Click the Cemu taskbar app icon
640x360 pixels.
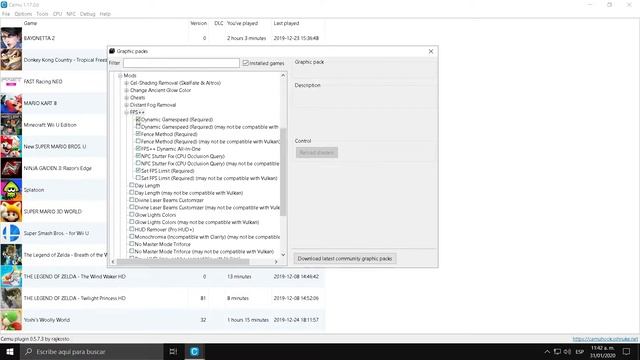pyautogui.click(x=194, y=351)
